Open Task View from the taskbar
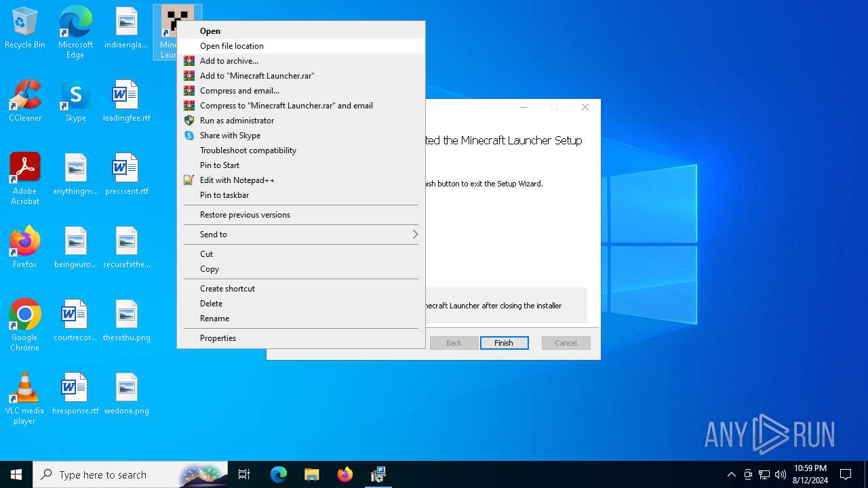The height and width of the screenshot is (488, 868). tap(244, 474)
